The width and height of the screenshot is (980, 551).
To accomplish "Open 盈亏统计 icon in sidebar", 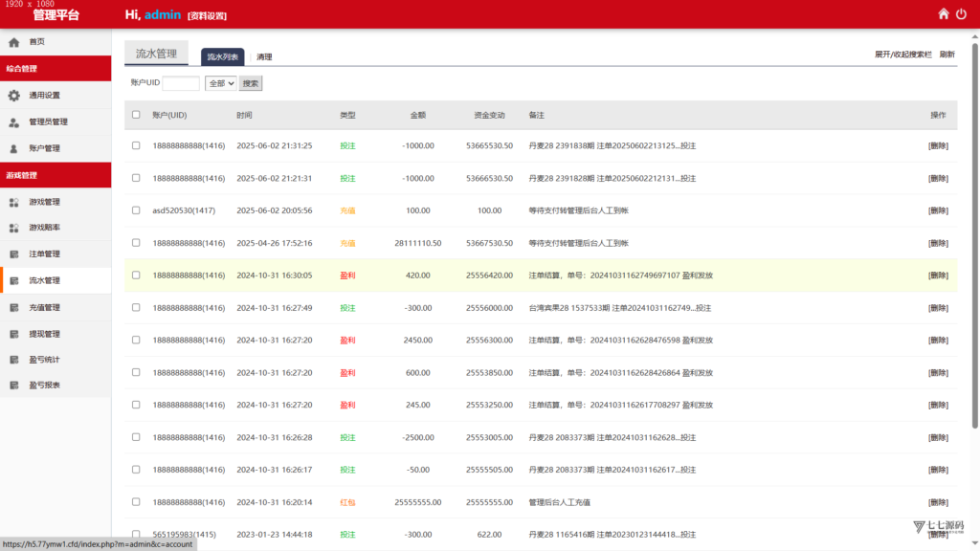I will coord(13,360).
